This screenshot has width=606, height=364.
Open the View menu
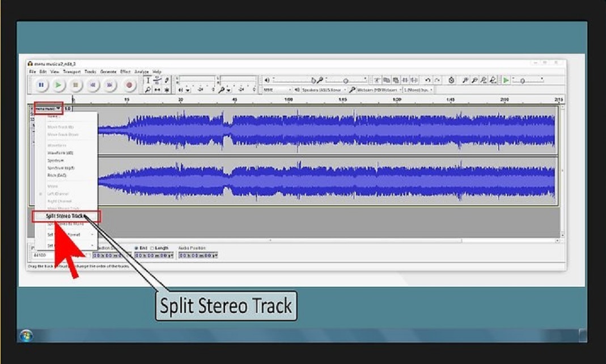[54, 72]
